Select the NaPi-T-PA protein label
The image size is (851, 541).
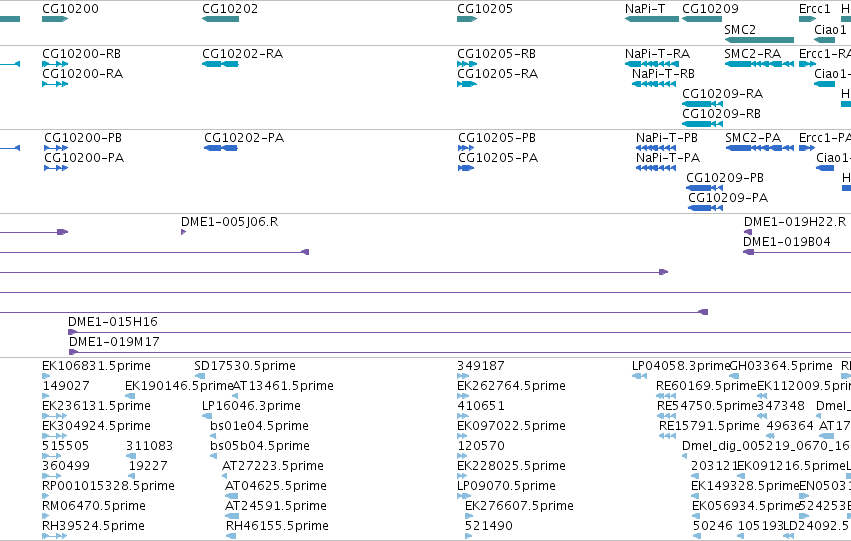[x=668, y=158]
